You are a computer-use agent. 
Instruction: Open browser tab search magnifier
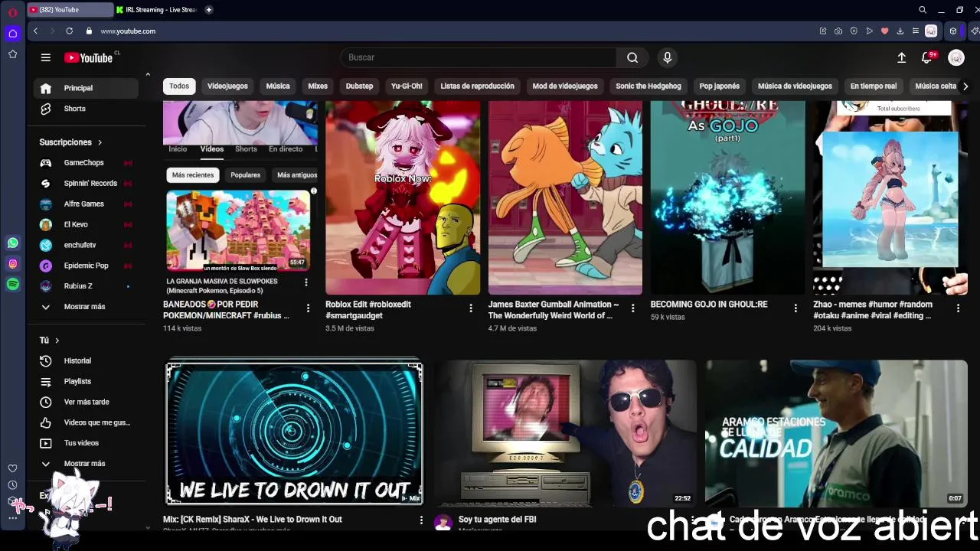[x=923, y=10]
